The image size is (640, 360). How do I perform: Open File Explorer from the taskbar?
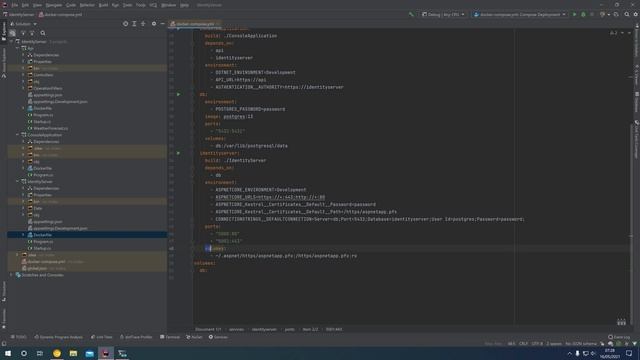(x=73, y=353)
